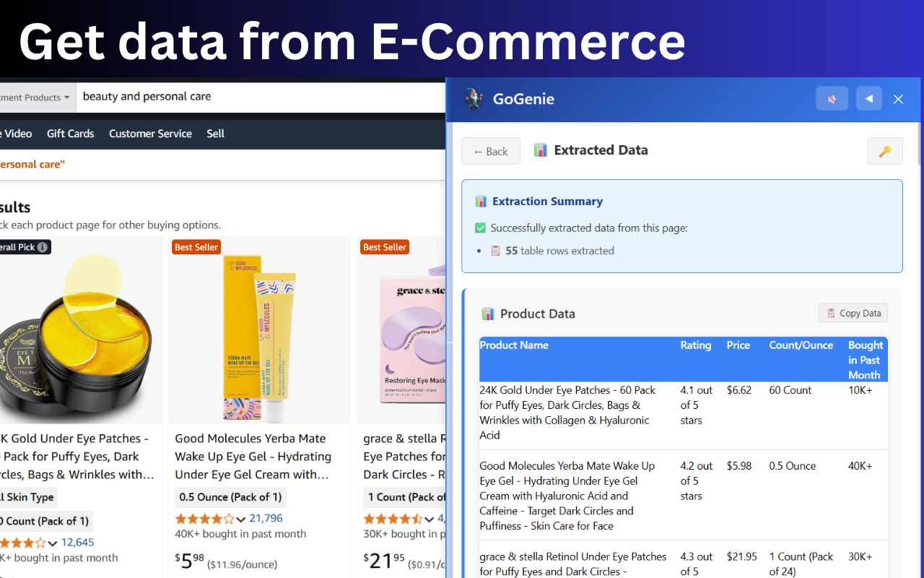Click the GoGenie genie logo
The image size is (924, 578).
[474, 99]
